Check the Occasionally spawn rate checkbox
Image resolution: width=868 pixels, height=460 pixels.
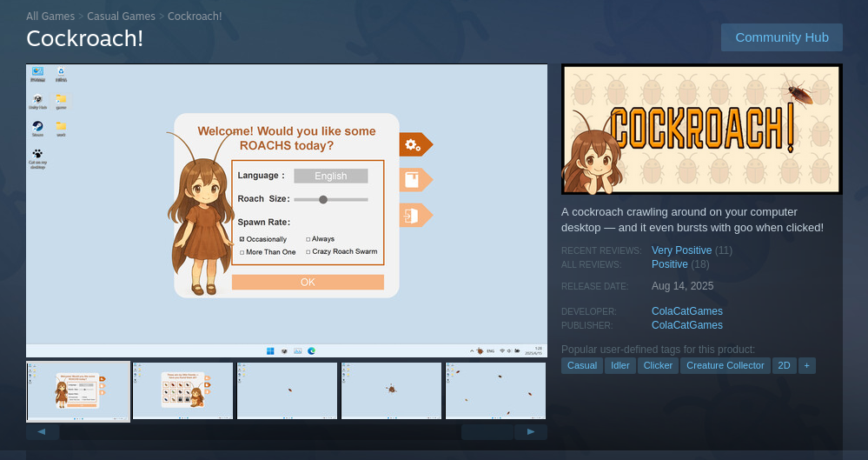pos(242,239)
